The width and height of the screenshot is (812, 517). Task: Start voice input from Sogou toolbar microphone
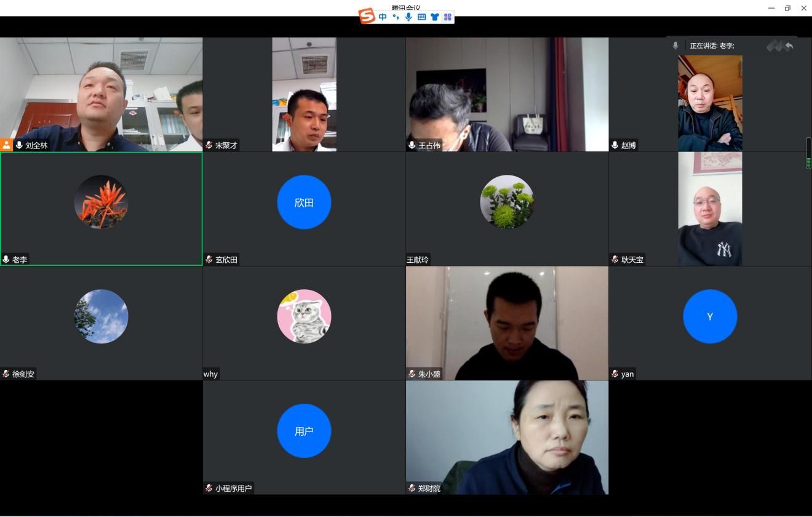point(408,17)
